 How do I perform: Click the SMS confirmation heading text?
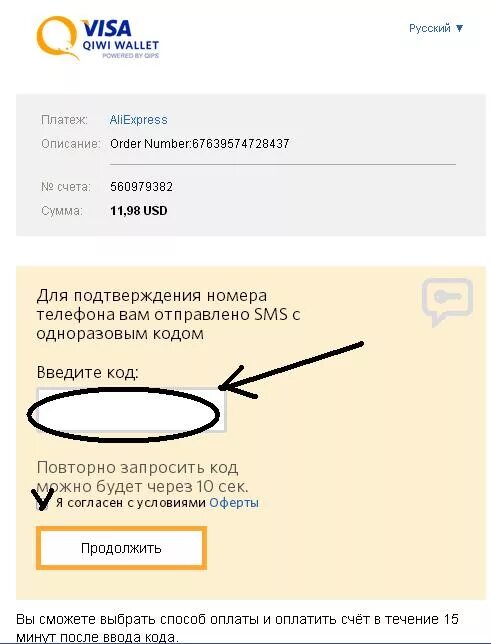(168, 315)
